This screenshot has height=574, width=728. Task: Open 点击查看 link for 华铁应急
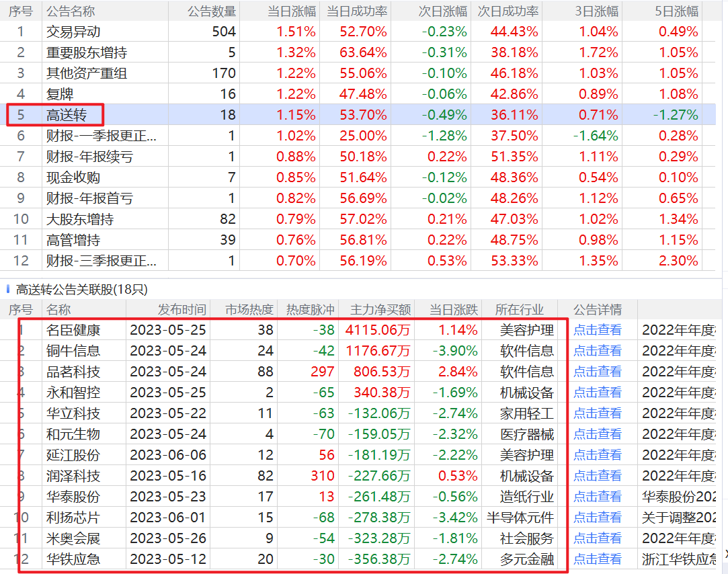598,559
